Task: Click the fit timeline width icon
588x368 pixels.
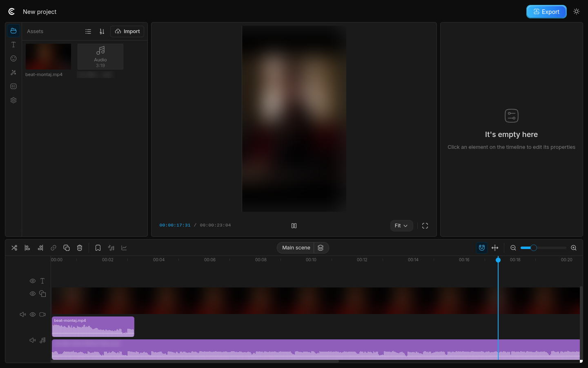Action: [x=495, y=248]
